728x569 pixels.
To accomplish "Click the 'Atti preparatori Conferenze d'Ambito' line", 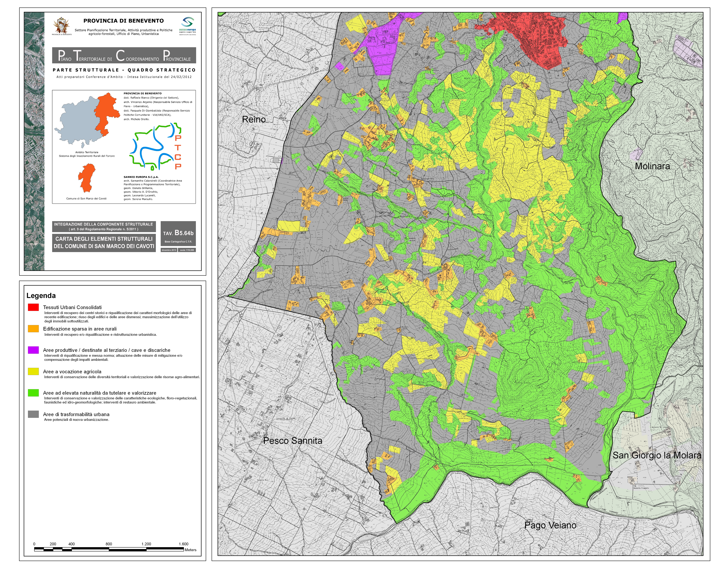I will coord(124,77).
